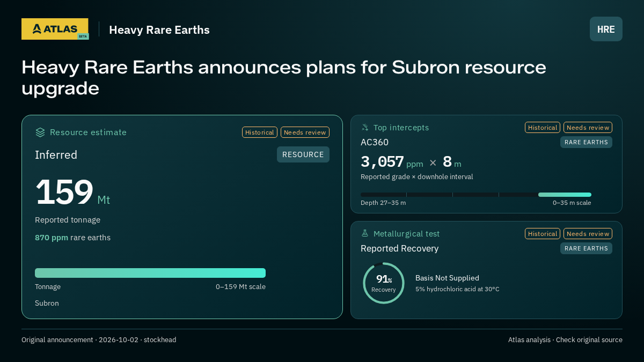Click Atlas analysis Check original source footer
Viewport: 644px width, 362px height.
point(565,340)
